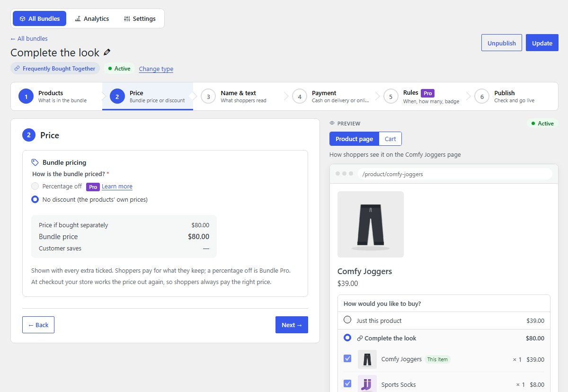Switch preview to Cart
Viewport: 568px width, 392px height.
point(390,139)
